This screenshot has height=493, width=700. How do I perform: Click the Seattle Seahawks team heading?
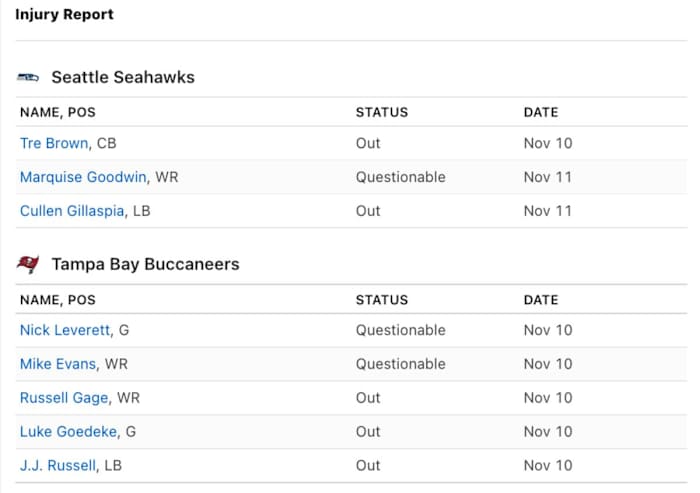pos(123,77)
